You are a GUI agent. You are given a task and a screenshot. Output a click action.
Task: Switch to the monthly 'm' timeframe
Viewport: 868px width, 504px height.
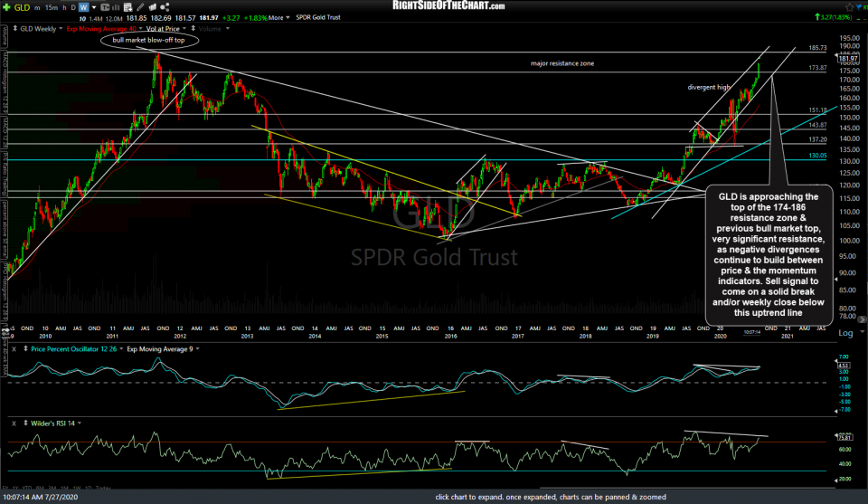pyautogui.click(x=37, y=8)
